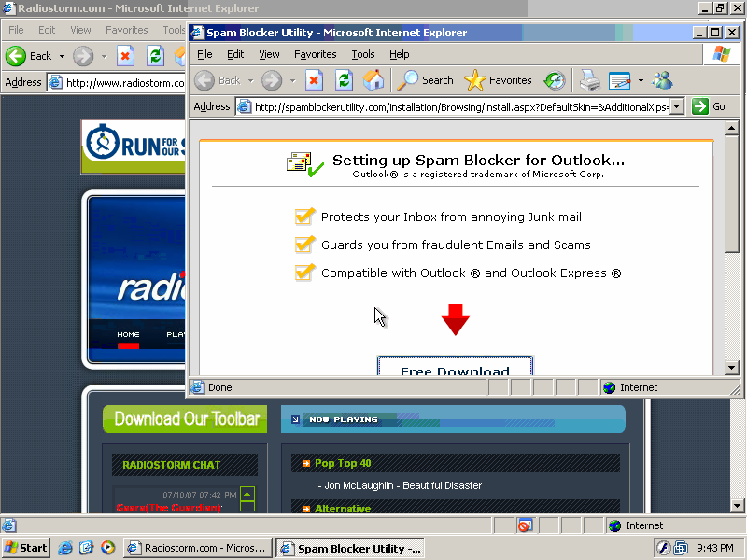Click the Edit page icon in Spam Blocker toolbar
Screen dimensions: 747x560
pyautogui.click(x=619, y=81)
